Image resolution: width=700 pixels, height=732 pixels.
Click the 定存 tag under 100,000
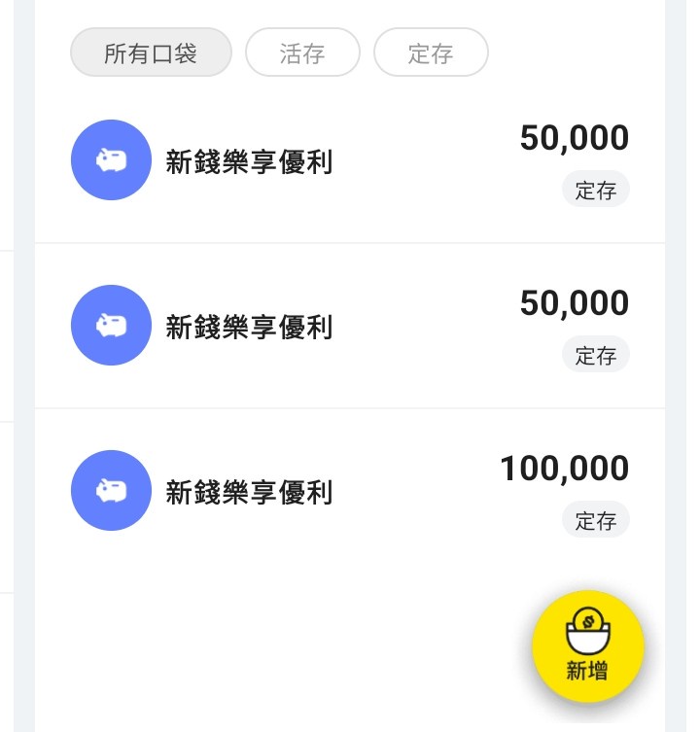pyautogui.click(x=595, y=520)
